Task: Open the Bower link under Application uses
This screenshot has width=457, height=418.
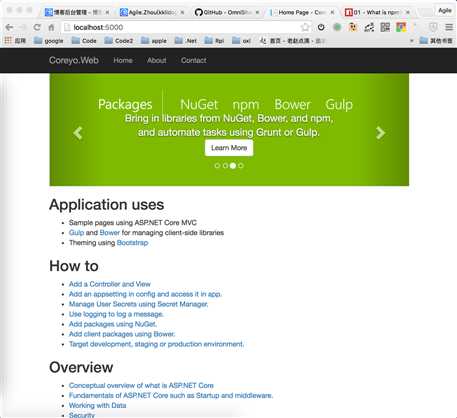Action: 109,233
